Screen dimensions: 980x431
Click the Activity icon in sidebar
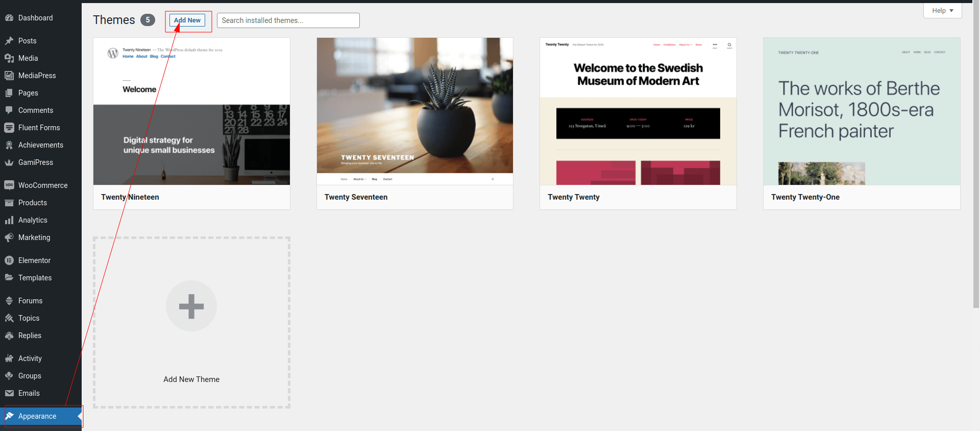pyautogui.click(x=9, y=358)
